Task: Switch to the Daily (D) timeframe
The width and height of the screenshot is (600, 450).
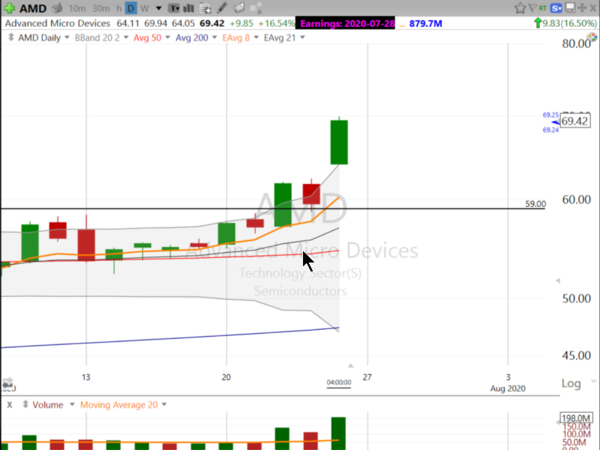Action: (x=130, y=9)
